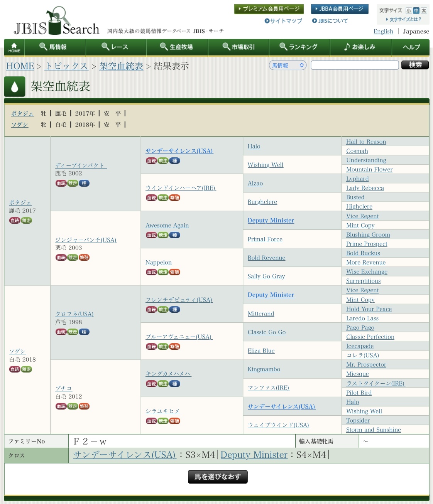
Task: Open Kingmambo pedigree link
Action: pos(264,369)
